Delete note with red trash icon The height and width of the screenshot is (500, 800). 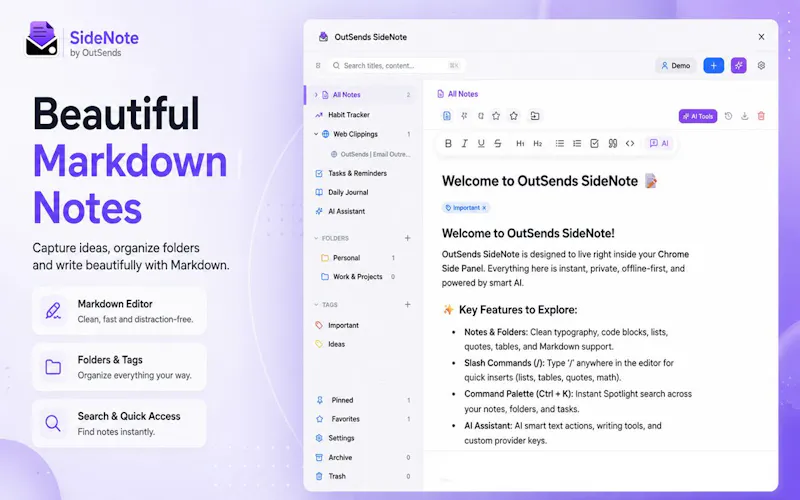tap(761, 116)
